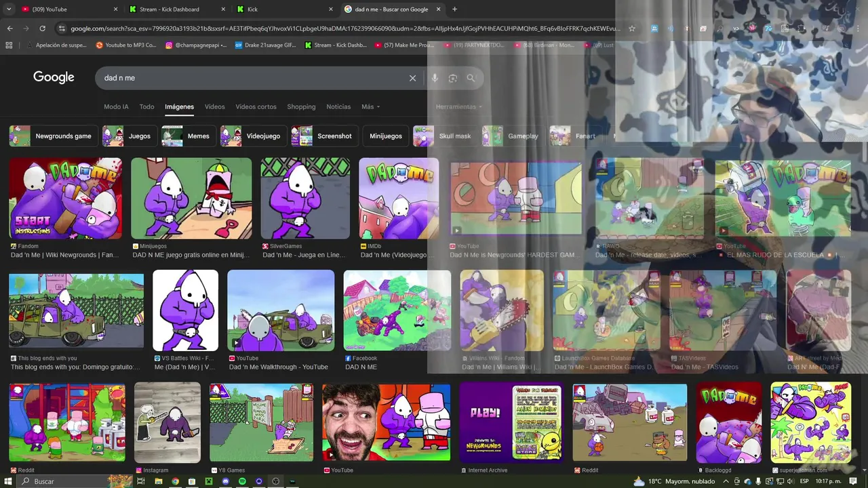Viewport: 868px width, 488px height.
Task: Open the weather widget showing 18°C
Action: tap(674, 481)
